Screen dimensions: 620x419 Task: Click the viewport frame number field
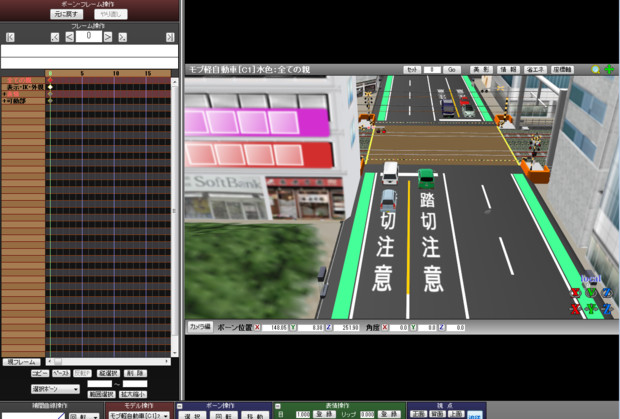coord(432,70)
